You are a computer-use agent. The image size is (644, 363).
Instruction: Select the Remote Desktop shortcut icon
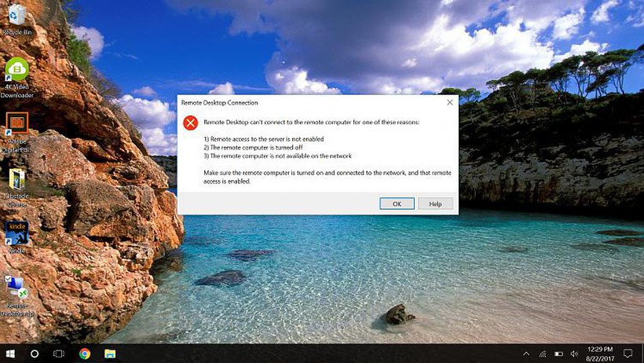pos(16,296)
